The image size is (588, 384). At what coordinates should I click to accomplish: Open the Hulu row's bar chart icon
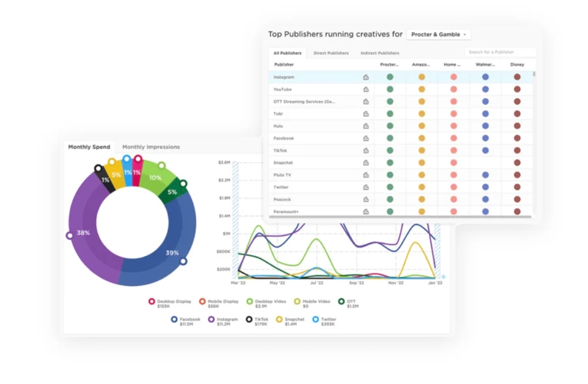click(366, 126)
